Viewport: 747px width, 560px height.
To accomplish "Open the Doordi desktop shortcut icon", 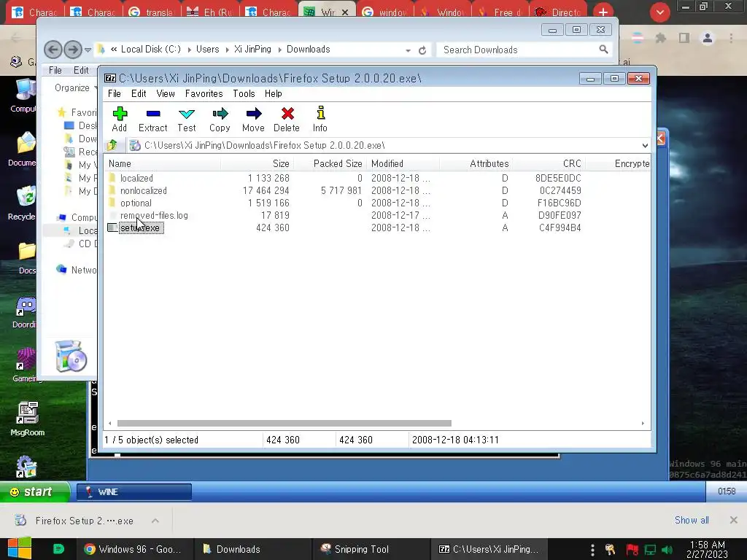I will pyautogui.click(x=24, y=312).
